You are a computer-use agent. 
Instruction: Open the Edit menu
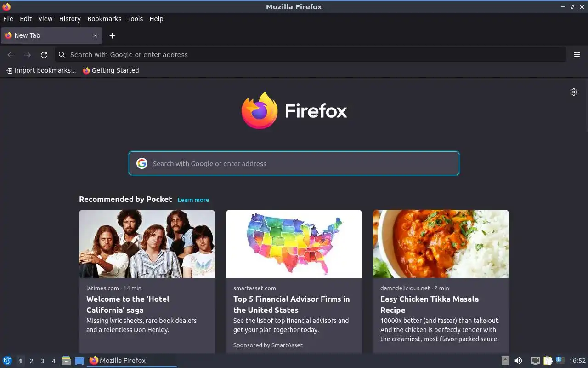pos(26,19)
